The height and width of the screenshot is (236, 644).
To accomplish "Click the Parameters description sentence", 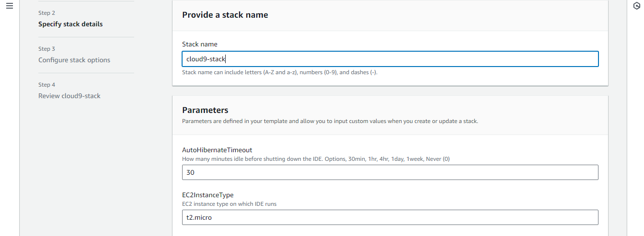I will click(330, 121).
